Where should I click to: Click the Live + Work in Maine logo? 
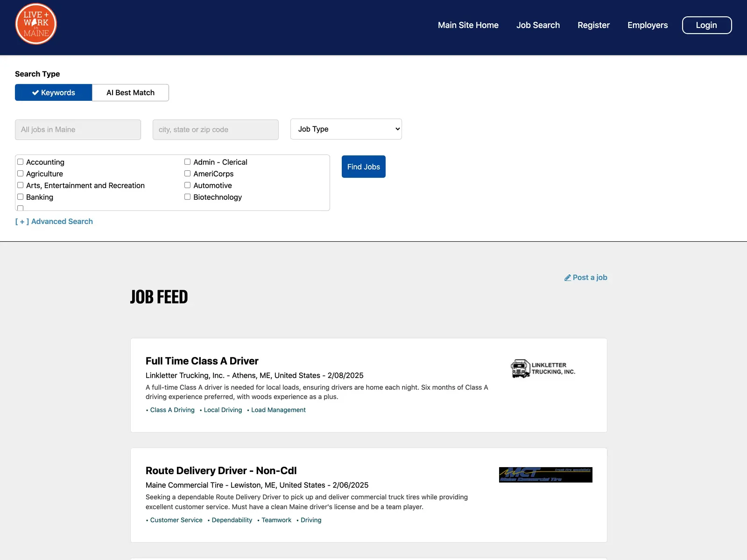(x=36, y=24)
